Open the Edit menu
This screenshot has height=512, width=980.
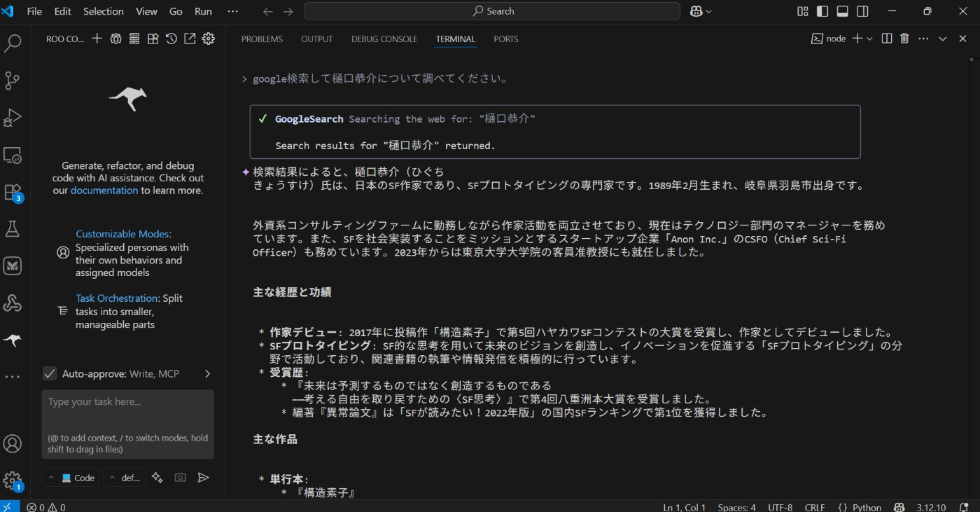click(63, 11)
